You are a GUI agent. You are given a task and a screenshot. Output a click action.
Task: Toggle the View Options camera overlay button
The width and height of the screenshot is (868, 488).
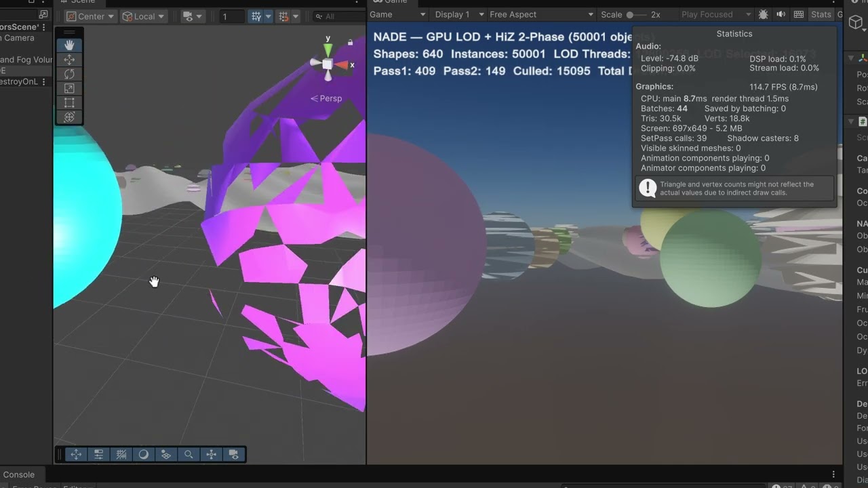pyautogui.click(x=234, y=455)
